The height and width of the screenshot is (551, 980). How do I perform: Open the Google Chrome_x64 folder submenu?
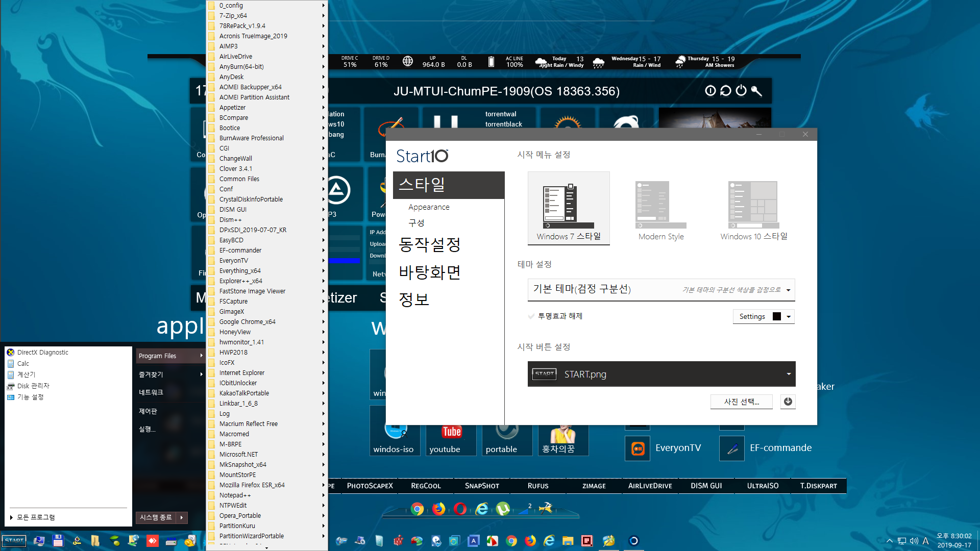(x=266, y=322)
